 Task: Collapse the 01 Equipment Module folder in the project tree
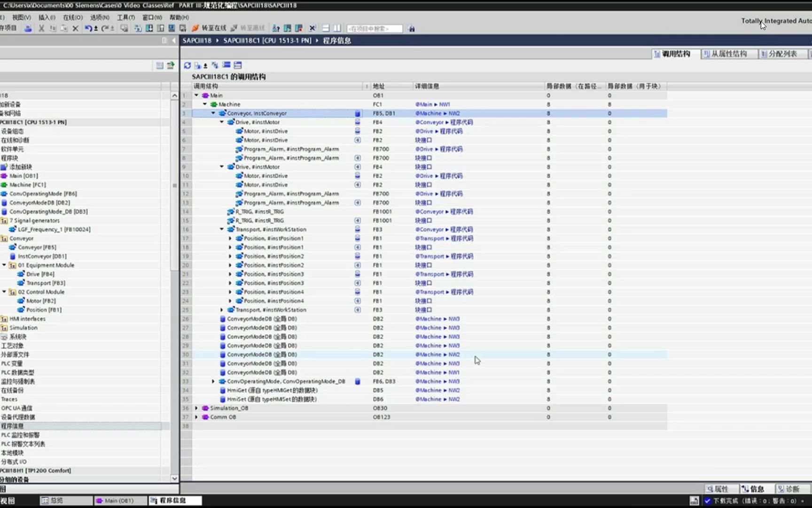point(4,265)
